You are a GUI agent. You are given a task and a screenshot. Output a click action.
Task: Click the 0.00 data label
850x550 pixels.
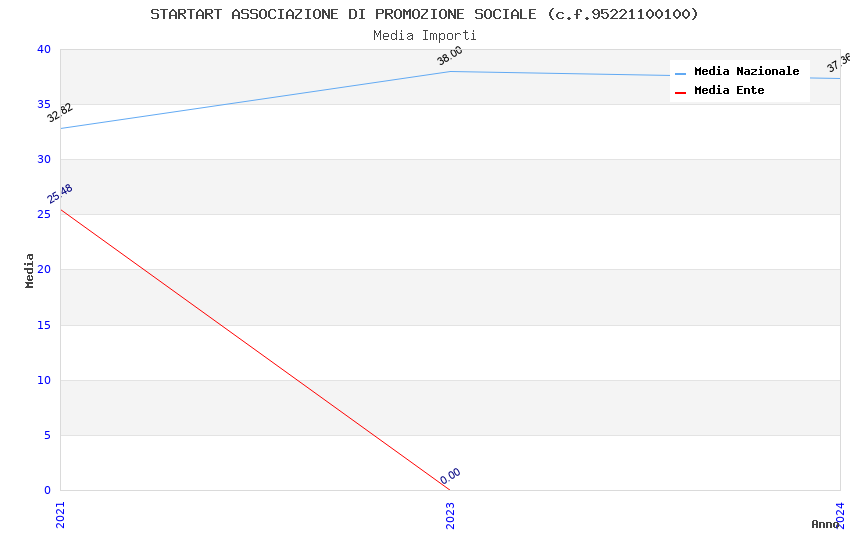point(450,476)
